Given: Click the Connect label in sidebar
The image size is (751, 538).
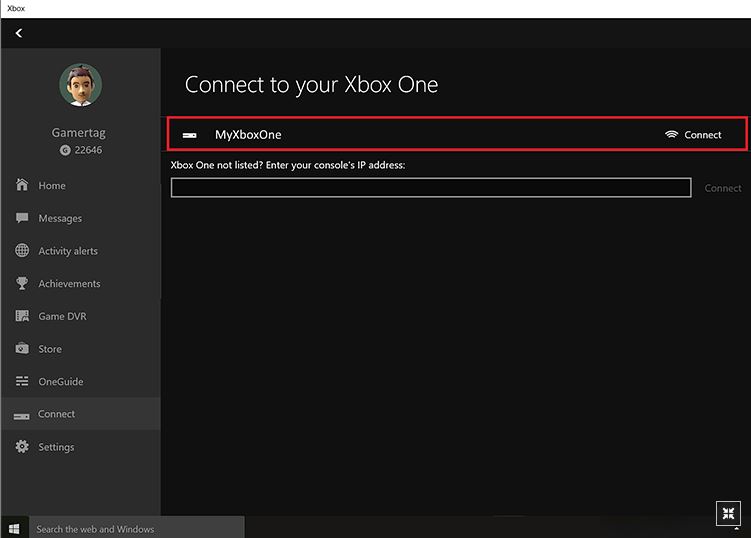Looking at the screenshot, I should click(56, 414).
